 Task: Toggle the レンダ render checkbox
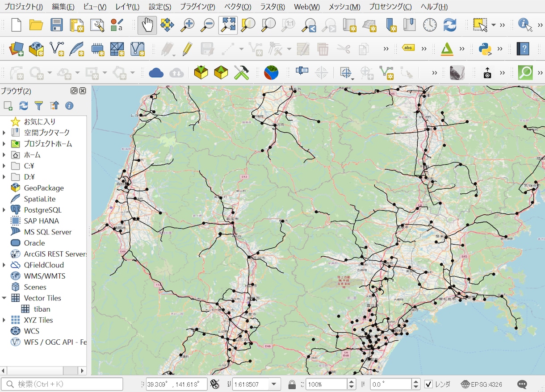(428, 384)
